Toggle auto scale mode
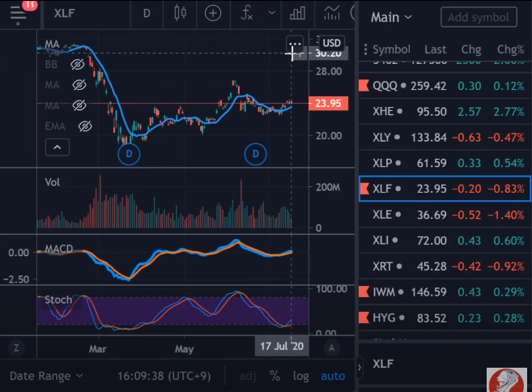532x392 pixels. tap(333, 376)
